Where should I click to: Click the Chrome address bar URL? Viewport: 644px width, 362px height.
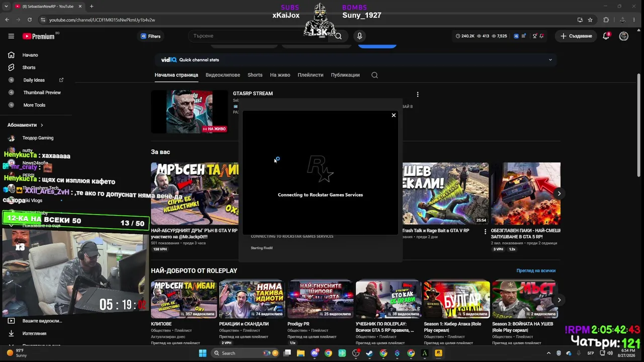click(102, 20)
